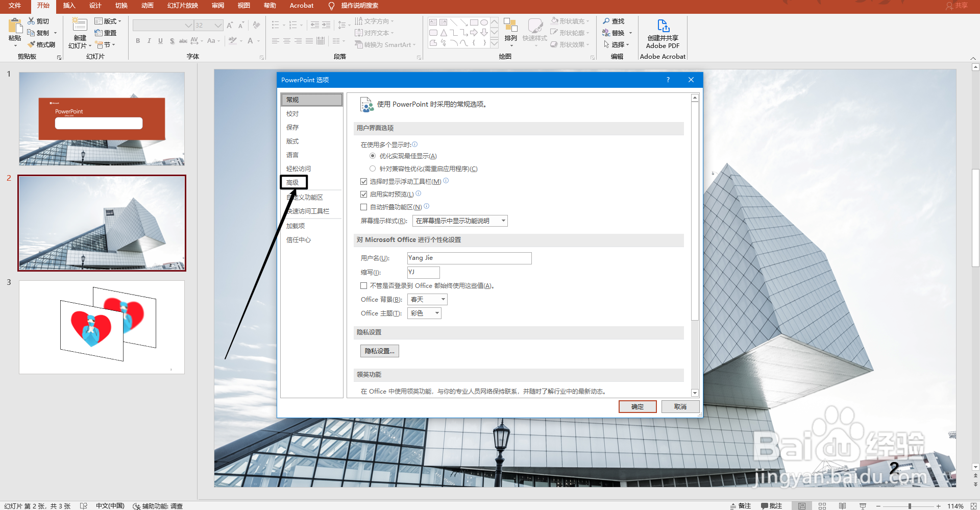Image resolution: width=980 pixels, height=510 pixels.
Task: Toggle Enable Live Preview checkbox
Action: click(x=364, y=194)
